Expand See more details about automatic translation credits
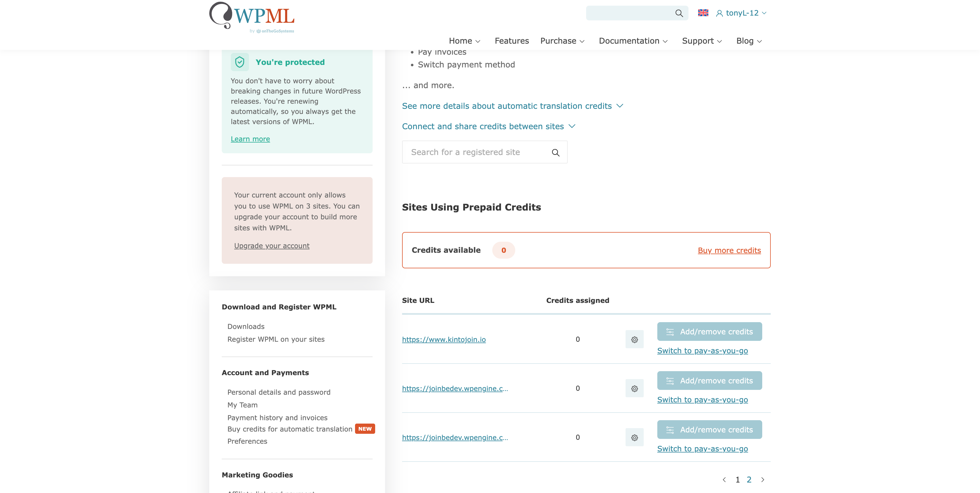 512,106
